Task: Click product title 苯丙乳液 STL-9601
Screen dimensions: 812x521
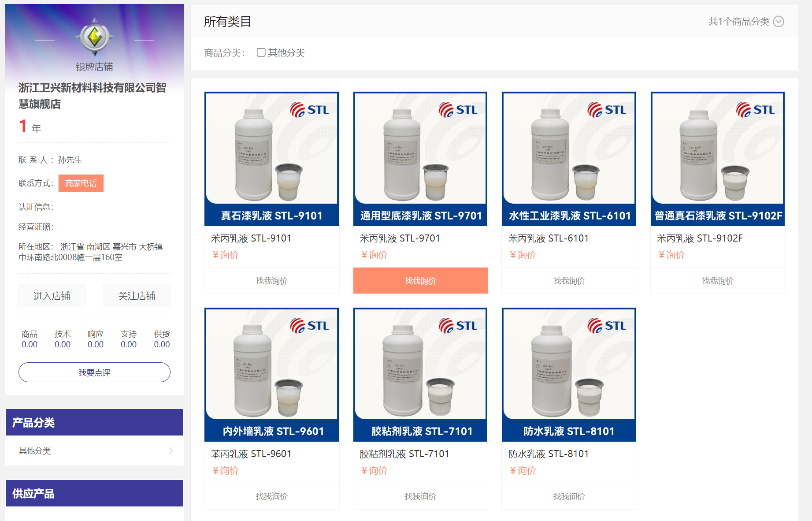Action: pyautogui.click(x=251, y=454)
